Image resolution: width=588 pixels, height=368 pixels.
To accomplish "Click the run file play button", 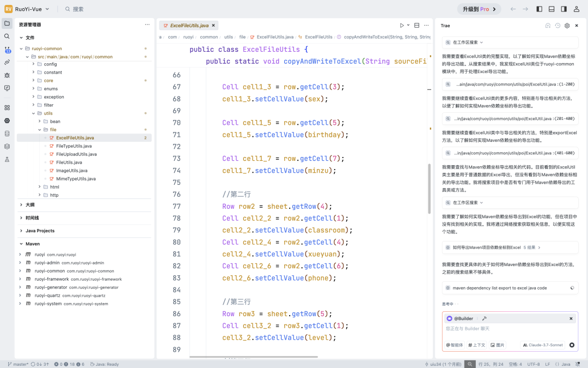I will point(402,26).
